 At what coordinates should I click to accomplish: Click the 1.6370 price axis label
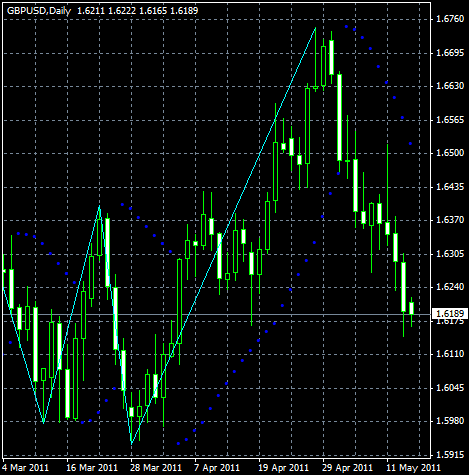(450, 220)
